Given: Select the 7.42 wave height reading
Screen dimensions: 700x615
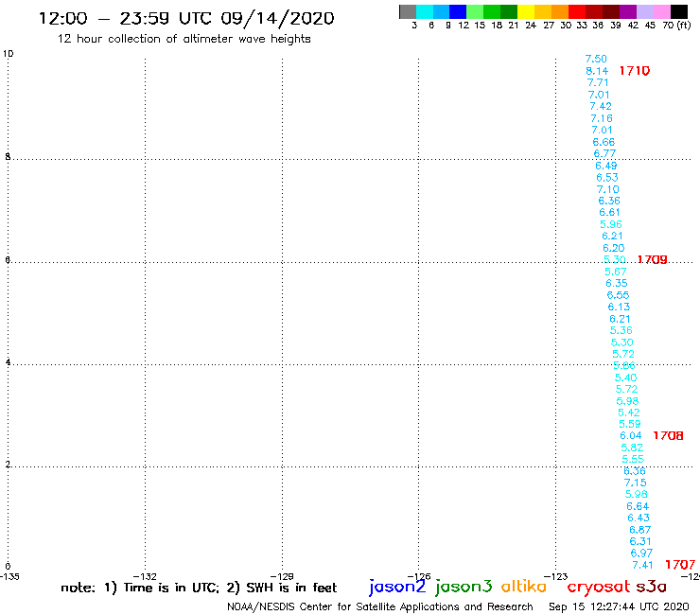Looking at the screenshot, I should pyautogui.click(x=601, y=106).
